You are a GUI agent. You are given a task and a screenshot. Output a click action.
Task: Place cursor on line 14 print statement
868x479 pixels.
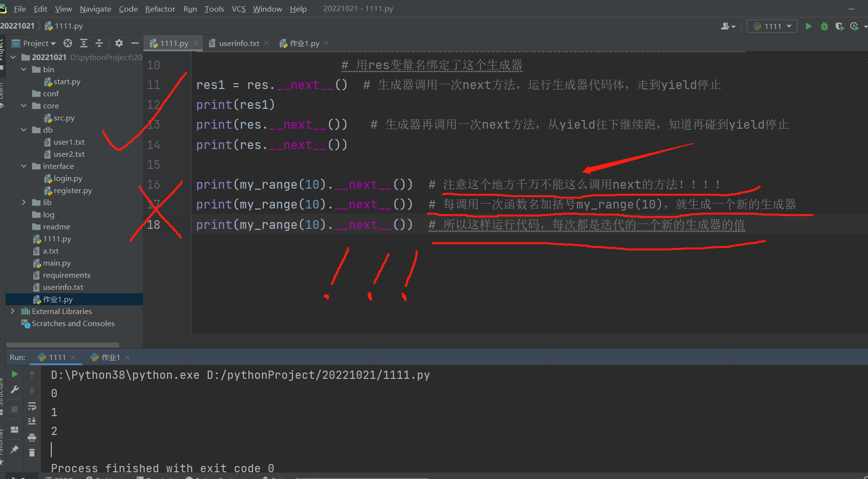pos(272,145)
